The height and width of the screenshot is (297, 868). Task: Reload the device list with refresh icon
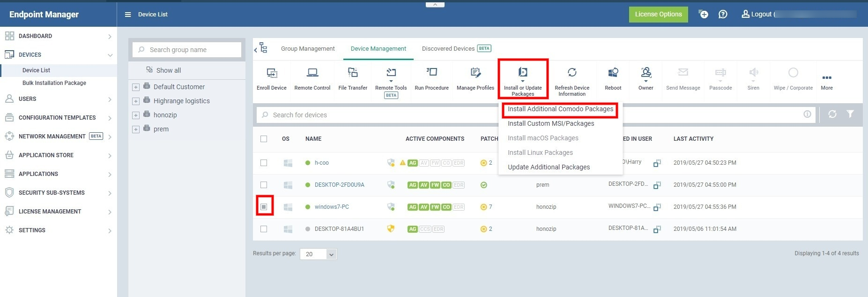coord(832,114)
